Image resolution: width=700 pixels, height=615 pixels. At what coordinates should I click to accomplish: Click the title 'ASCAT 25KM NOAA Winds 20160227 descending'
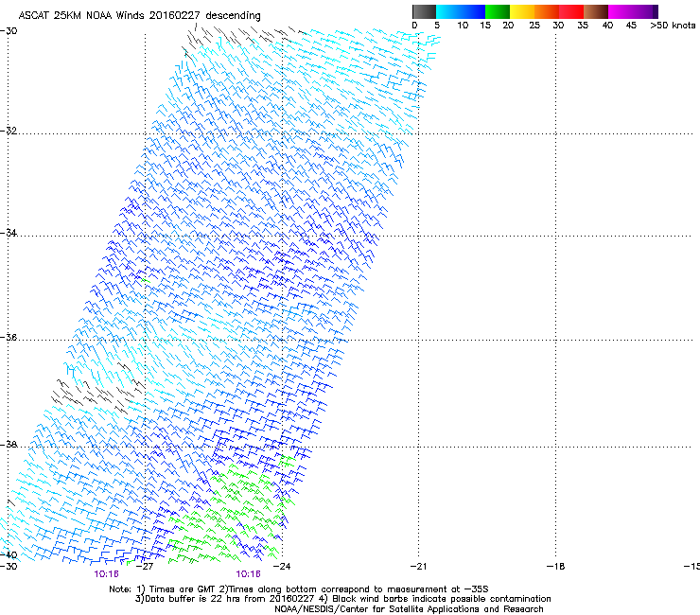click(x=139, y=15)
